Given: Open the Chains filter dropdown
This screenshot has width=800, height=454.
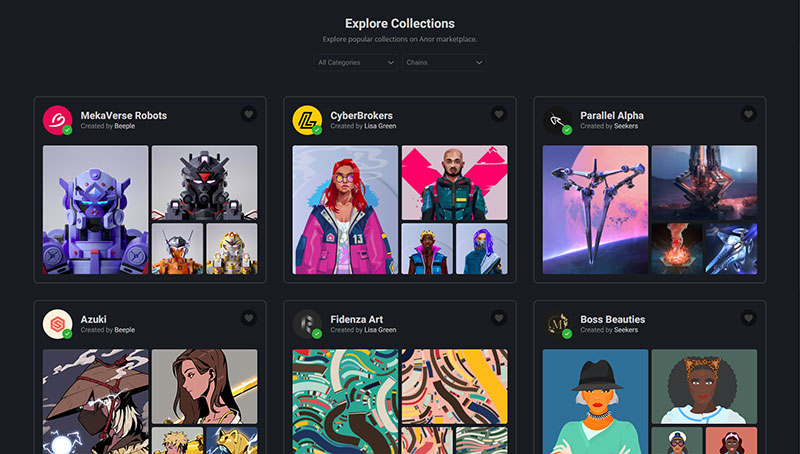Looking at the screenshot, I should 444,63.
